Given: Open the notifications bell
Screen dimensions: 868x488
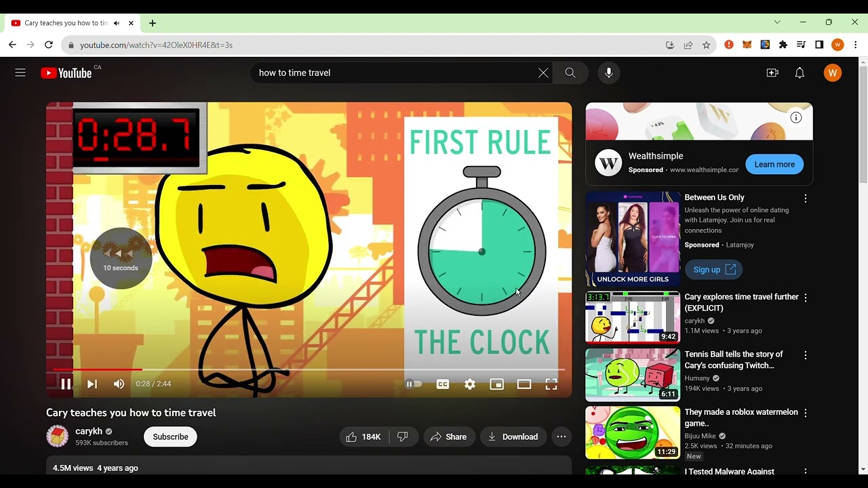Looking at the screenshot, I should point(800,73).
